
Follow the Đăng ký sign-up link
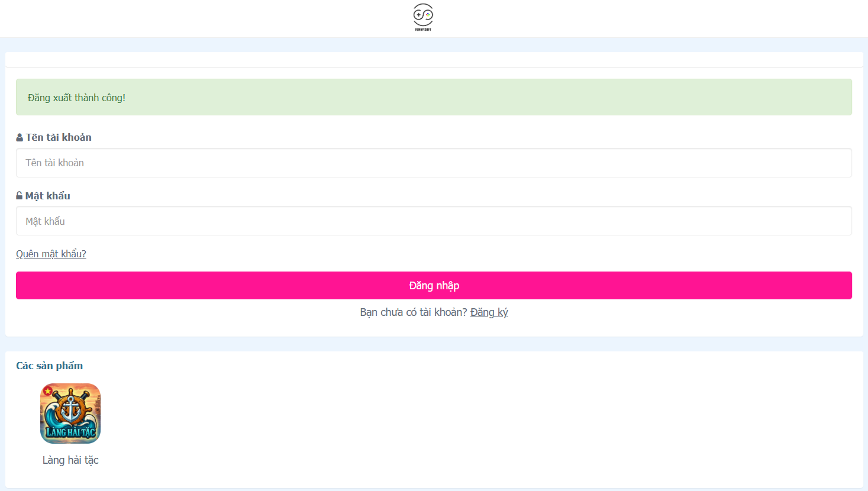(x=489, y=312)
